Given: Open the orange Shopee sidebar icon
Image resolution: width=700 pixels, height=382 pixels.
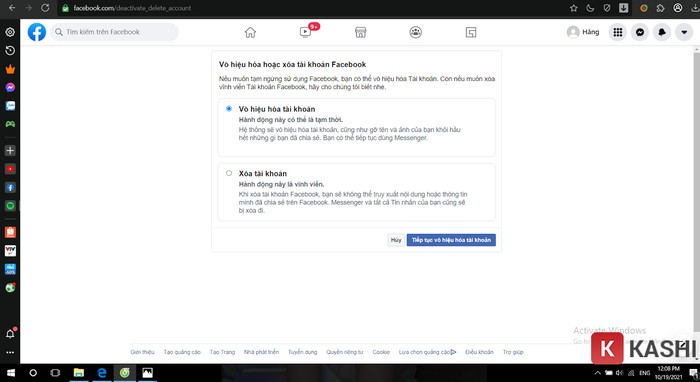Looking at the screenshot, I should coord(10,232).
